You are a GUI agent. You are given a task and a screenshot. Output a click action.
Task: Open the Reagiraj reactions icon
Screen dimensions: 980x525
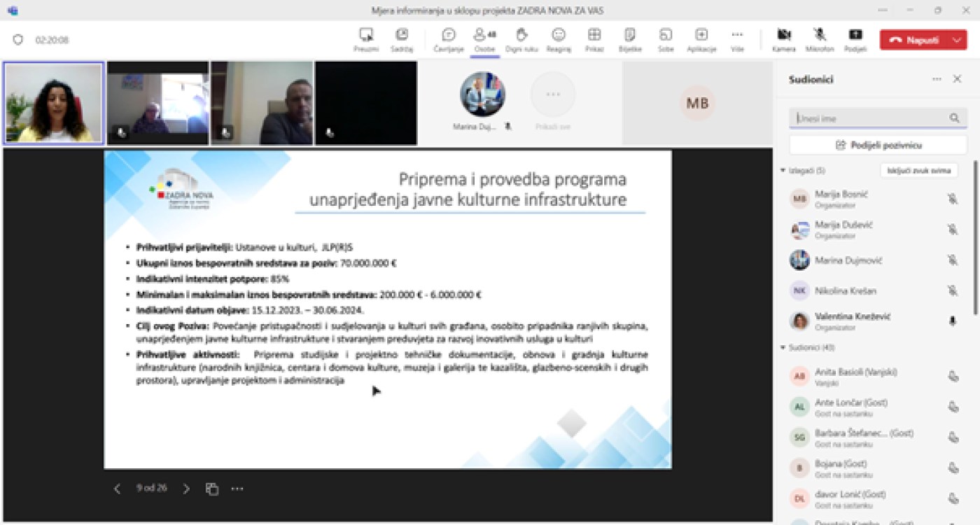pyautogui.click(x=558, y=35)
